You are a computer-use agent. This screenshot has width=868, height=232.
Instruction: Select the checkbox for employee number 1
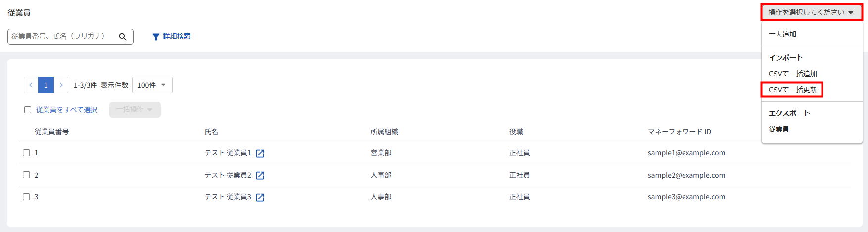click(26, 153)
